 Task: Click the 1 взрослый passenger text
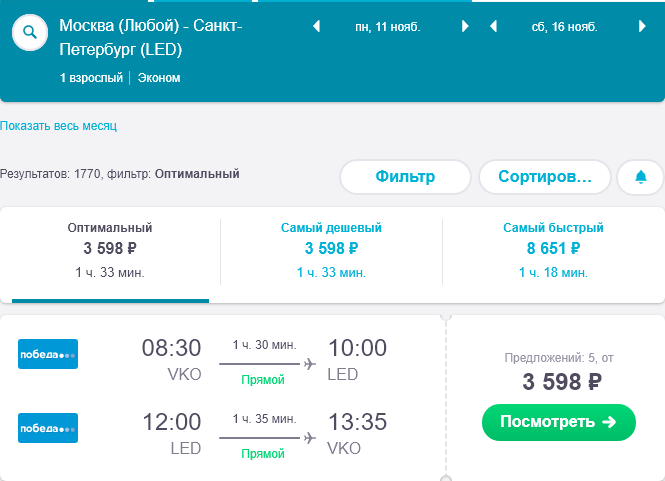pos(91,78)
